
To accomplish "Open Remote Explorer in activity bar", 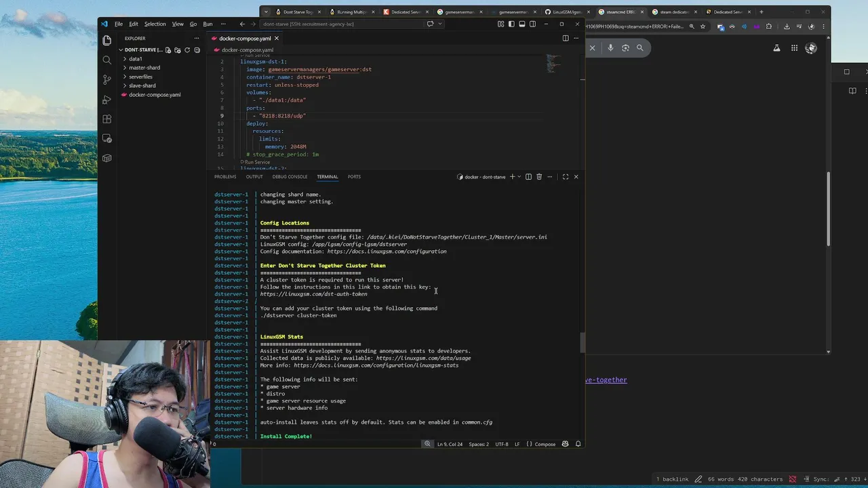I will tap(106, 139).
